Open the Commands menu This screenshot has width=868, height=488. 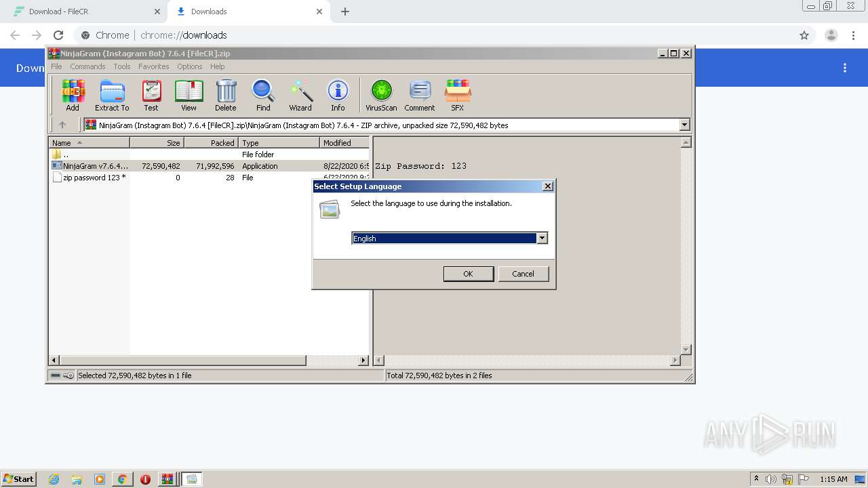pyautogui.click(x=87, y=66)
